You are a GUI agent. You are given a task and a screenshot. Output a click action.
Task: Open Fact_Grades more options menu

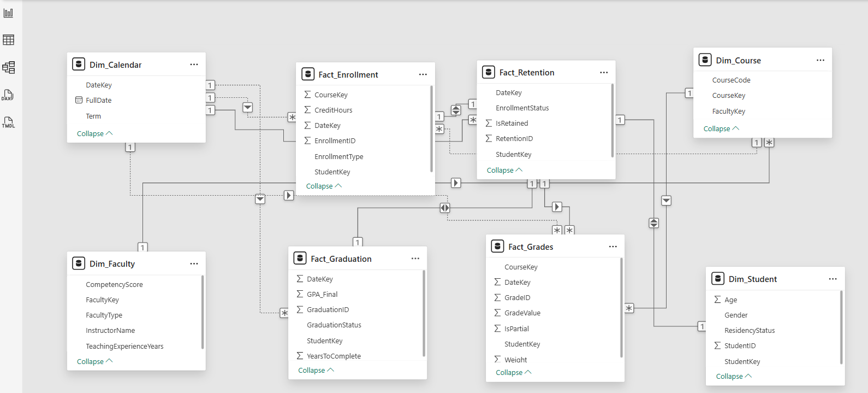point(613,247)
